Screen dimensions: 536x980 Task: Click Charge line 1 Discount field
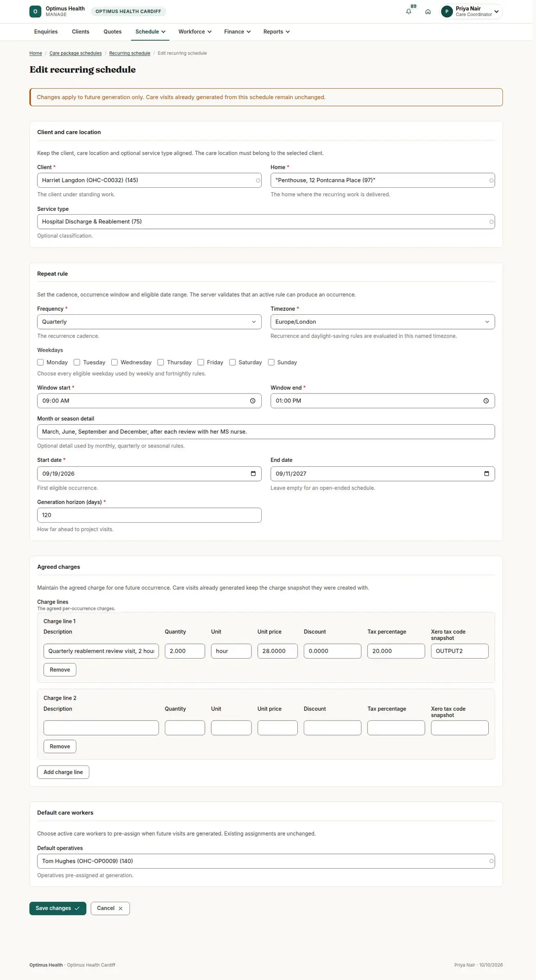[332, 651]
